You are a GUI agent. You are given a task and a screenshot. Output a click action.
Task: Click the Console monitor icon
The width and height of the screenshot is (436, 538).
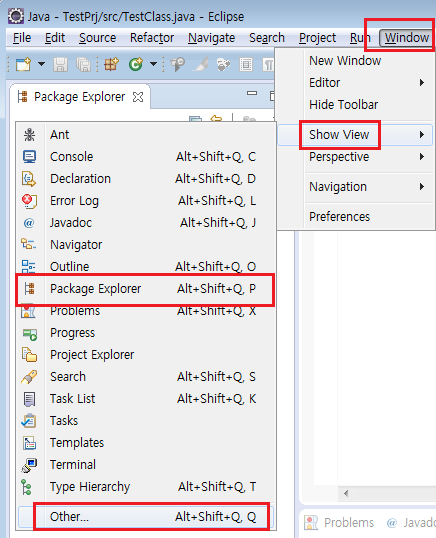pyautogui.click(x=30, y=157)
